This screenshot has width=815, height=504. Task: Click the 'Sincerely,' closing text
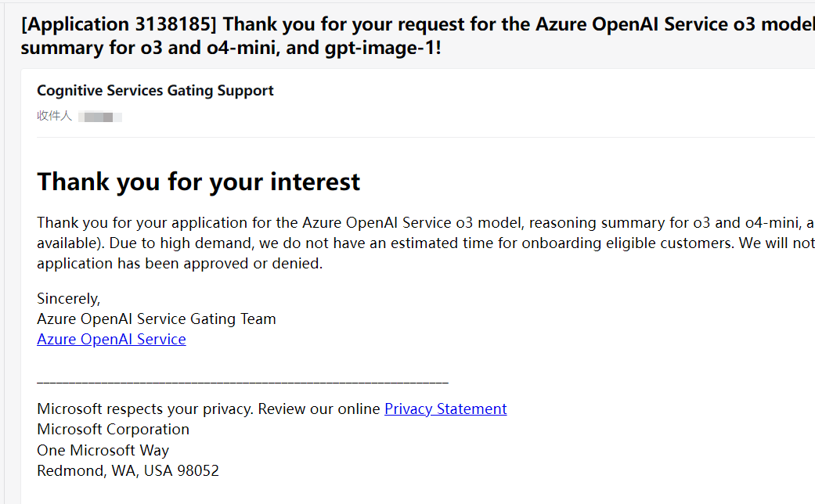69,299
